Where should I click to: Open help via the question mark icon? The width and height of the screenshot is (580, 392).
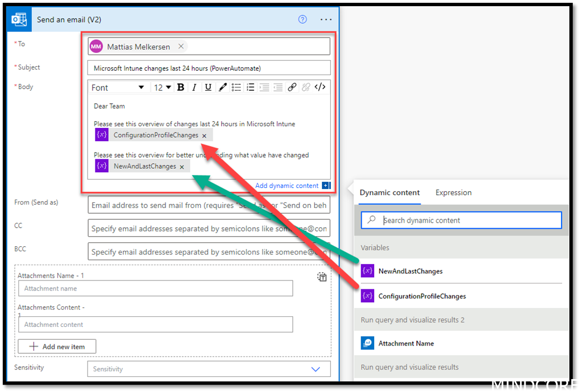(x=302, y=19)
